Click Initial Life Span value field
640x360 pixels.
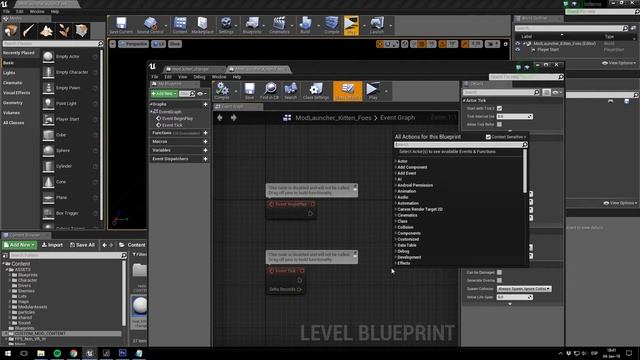(514, 297)
